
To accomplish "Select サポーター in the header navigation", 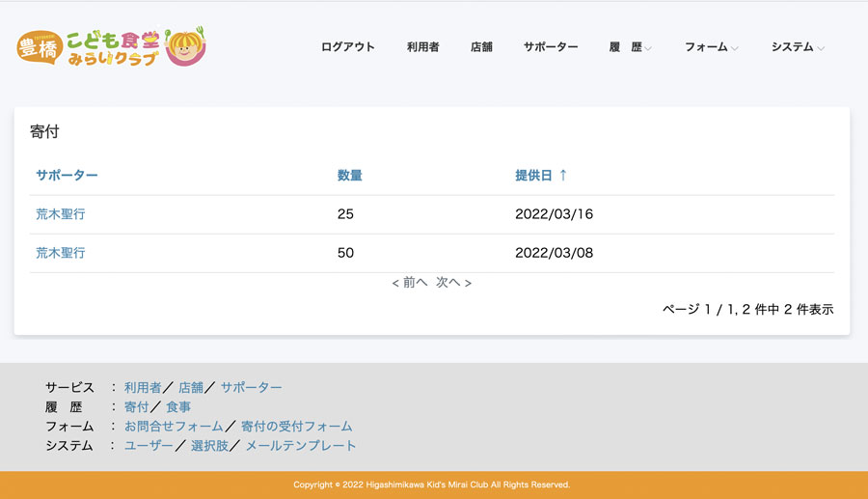I will coord(551,46).
